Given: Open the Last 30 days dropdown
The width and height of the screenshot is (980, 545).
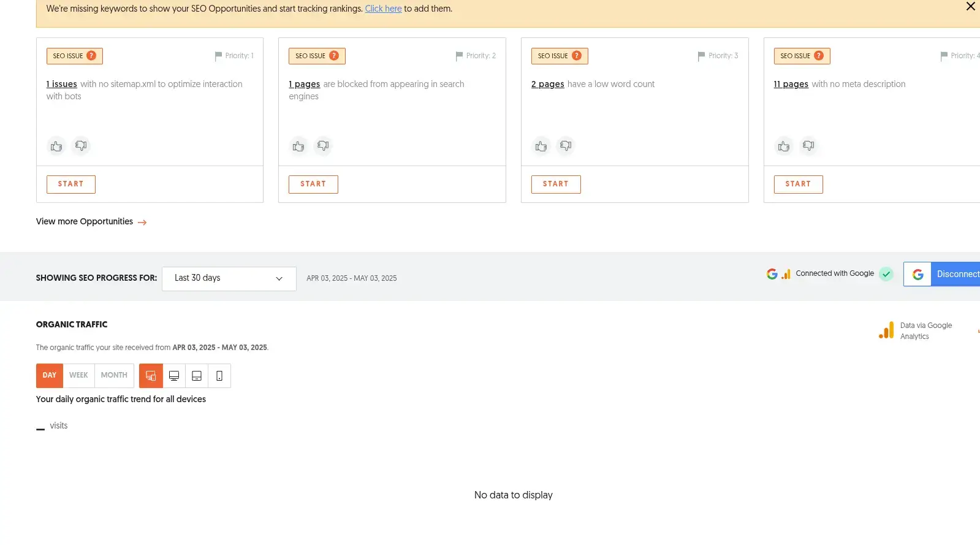Looking at the screenshot, I should coord(229,278).
